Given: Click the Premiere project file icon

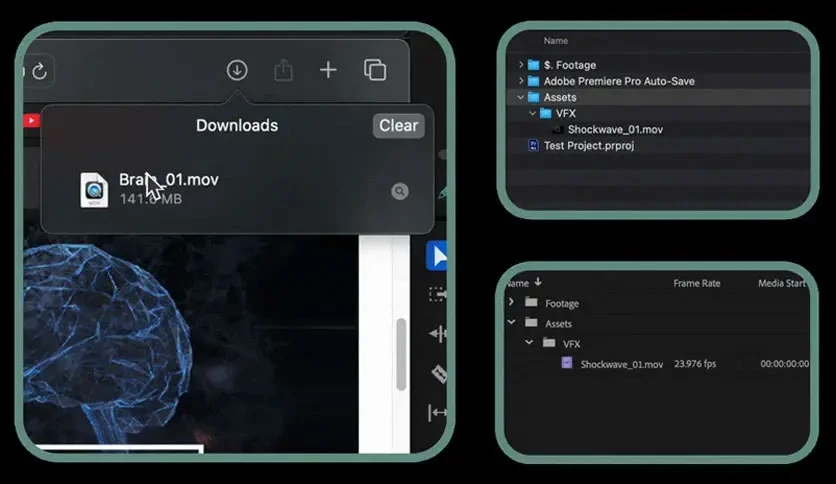Looking at the screenshot, I should [x=533, y=145].
